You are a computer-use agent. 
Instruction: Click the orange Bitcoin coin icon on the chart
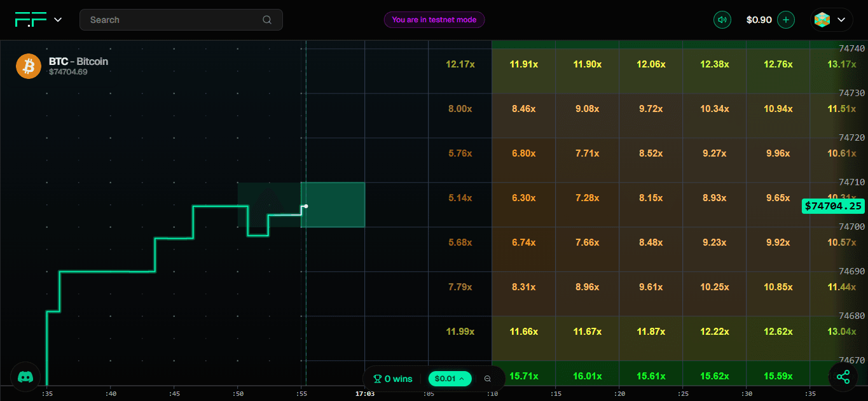pos(28,66)
